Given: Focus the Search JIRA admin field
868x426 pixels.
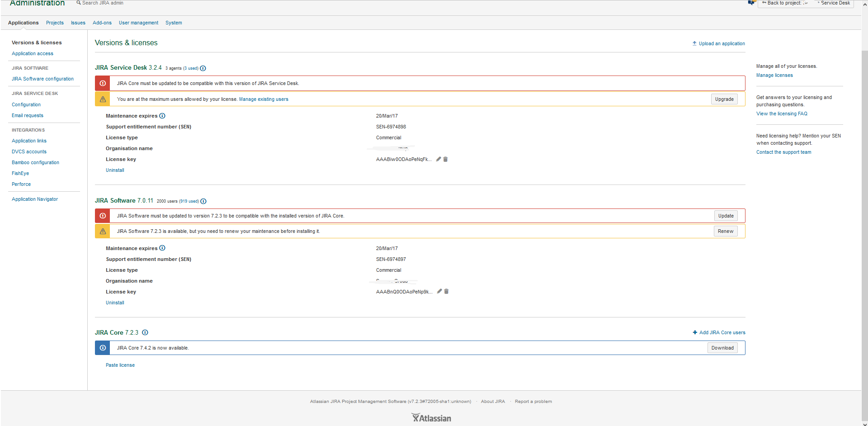Looking at the screenshot, I should tap(103, 3).
